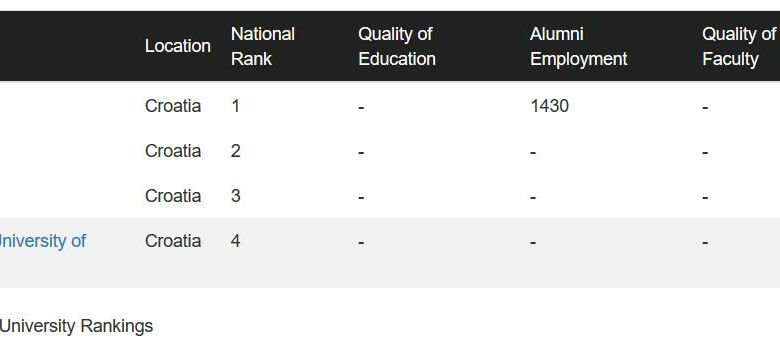Click Croatia in the third row
Viewport: 780px width, 360px height.
(x=173, y=196)
